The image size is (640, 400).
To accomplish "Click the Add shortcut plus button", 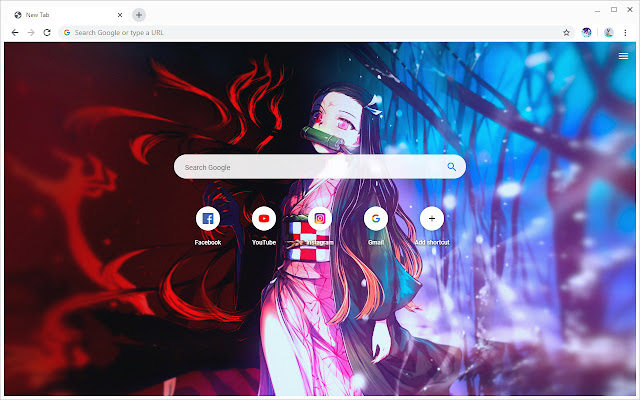I will [x=431, y=219].
